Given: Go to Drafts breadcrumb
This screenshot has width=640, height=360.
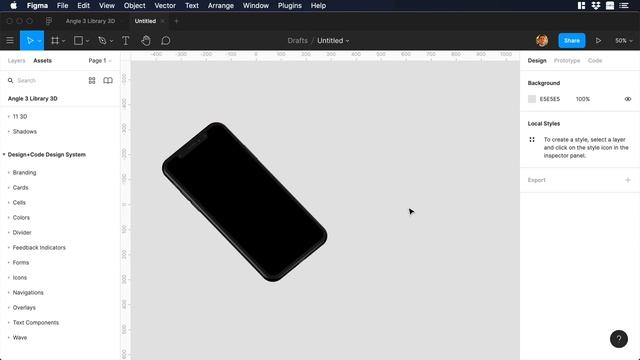Looking at the screenshot, I should click(298, 40).
